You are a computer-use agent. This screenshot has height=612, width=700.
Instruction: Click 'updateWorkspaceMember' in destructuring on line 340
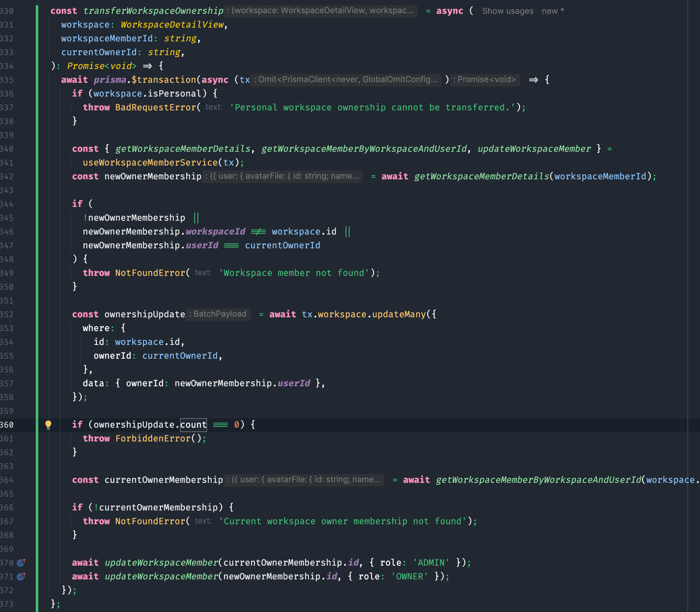[534, 149]
